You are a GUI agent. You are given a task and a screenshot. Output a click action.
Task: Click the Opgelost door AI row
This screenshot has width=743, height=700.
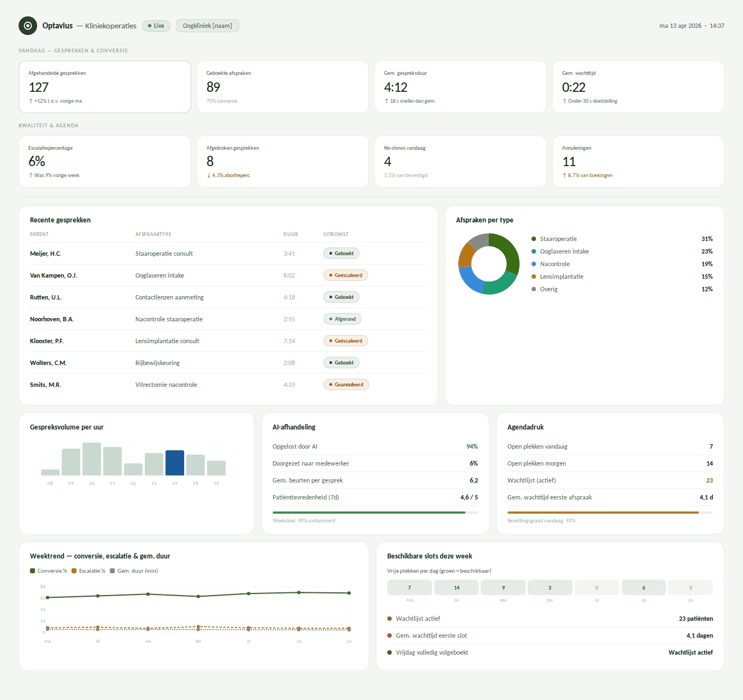point(375,446)
